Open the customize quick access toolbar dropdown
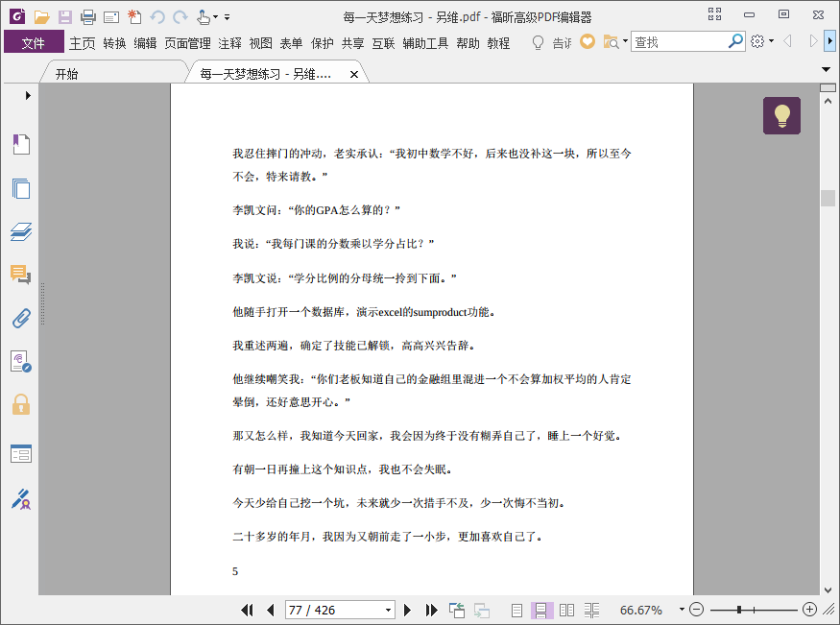This screenshot has height=625, width=840. 228,17
